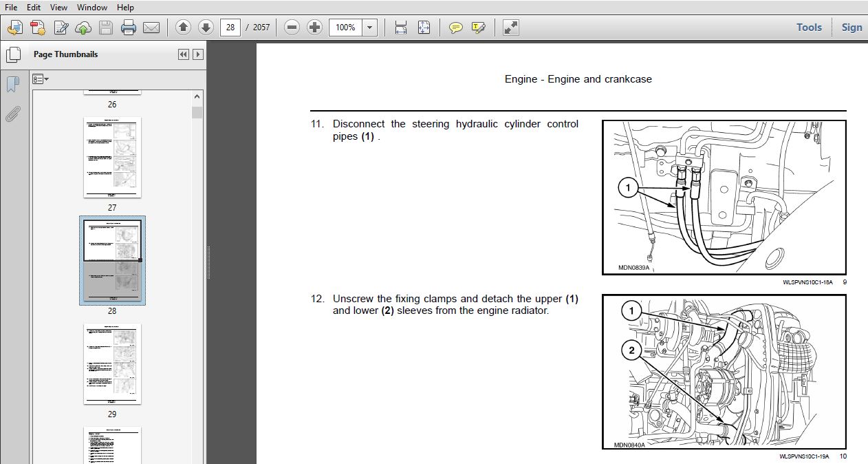Click the MDN0839A figure image
The height and width of the screenshot is (464, 868).
click(x=724, y=198)
